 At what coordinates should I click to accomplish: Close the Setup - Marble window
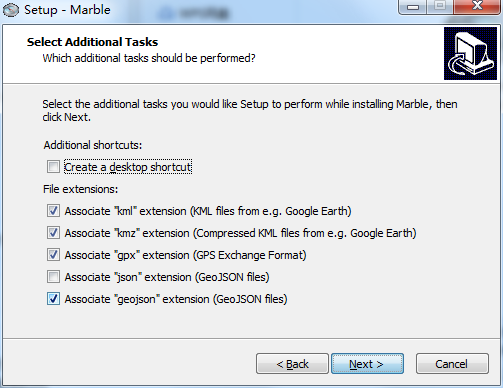477,6
